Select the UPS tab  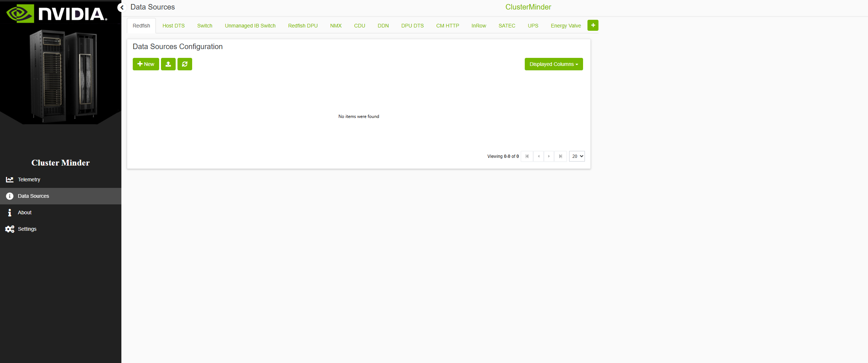tap(533, 26)
